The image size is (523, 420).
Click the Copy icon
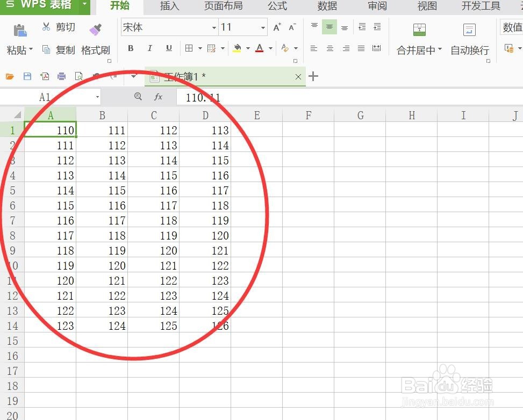pyautogui.click(x=46, y=49)
